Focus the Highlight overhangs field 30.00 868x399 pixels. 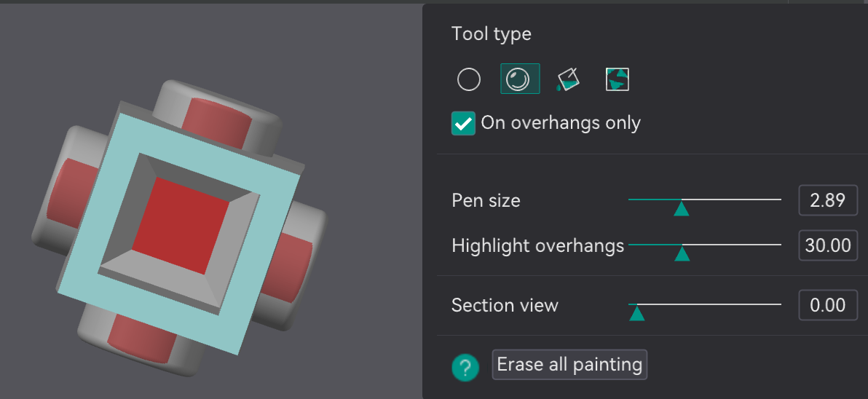tap(828, 245)
